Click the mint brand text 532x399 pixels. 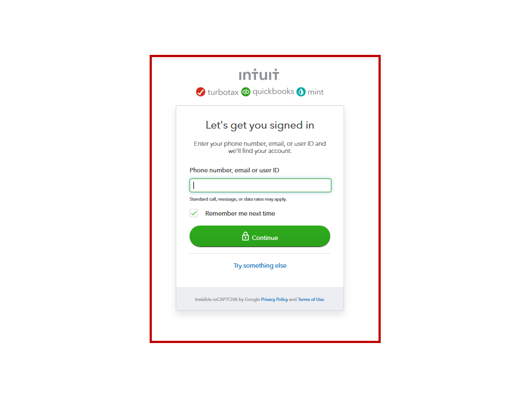tap(315, 92)
